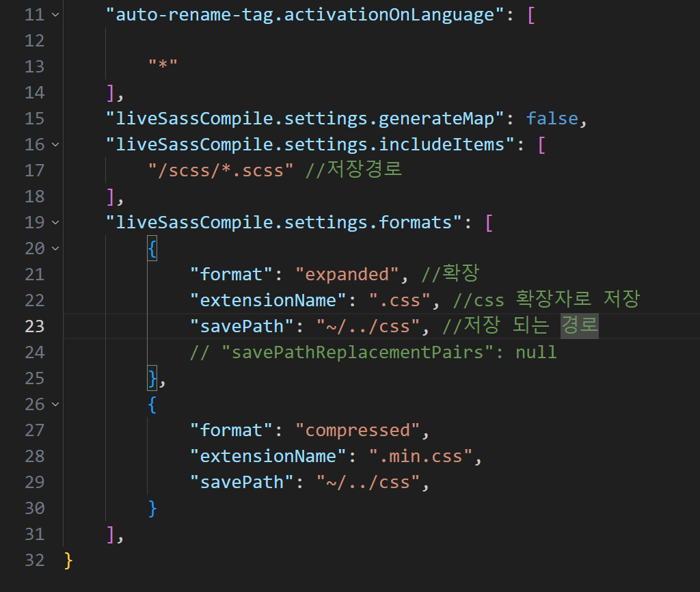
Task: Click the "*" string value on line 13
Action: point(163,65)
